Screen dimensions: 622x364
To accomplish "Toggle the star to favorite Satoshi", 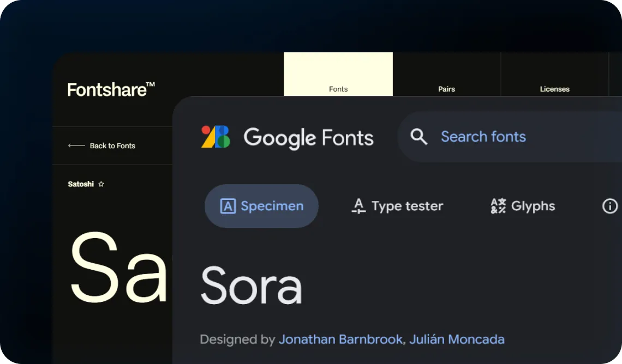I will pos(101,184).
